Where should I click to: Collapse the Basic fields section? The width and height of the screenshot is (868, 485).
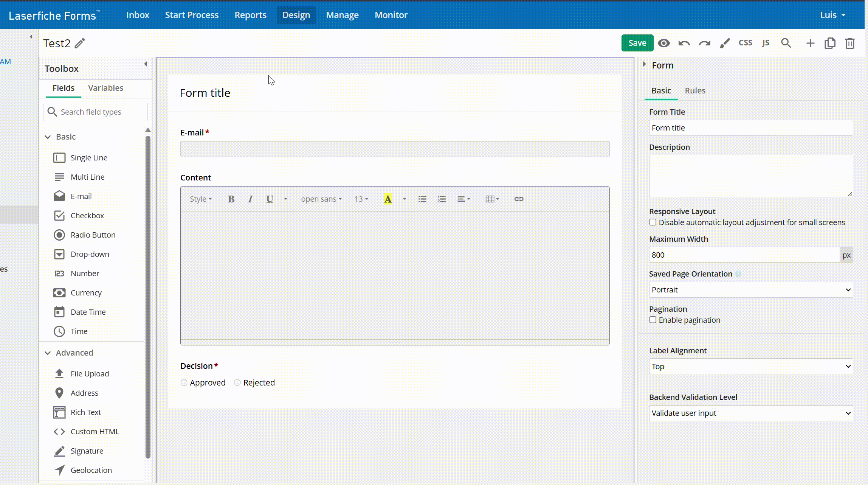(x=48, y=137)
